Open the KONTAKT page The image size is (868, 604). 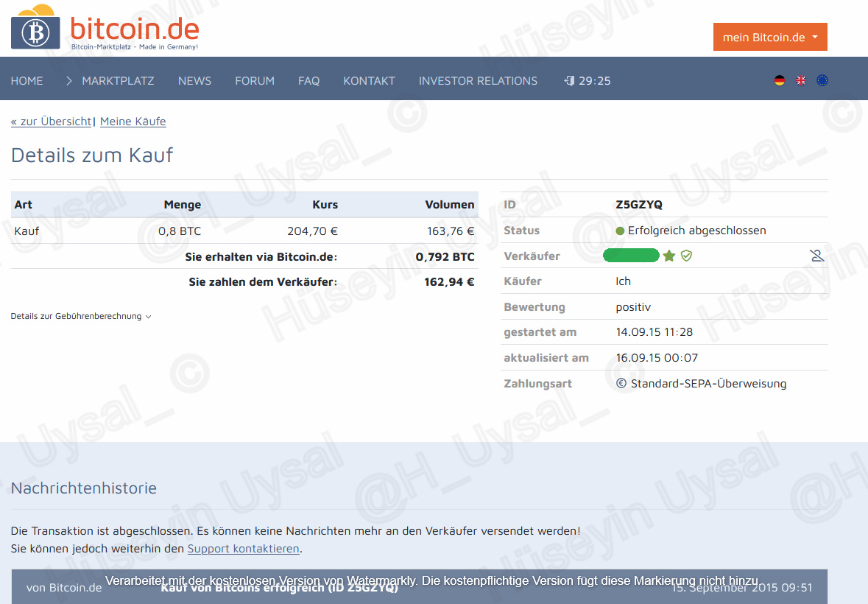(x=370, y=81)
